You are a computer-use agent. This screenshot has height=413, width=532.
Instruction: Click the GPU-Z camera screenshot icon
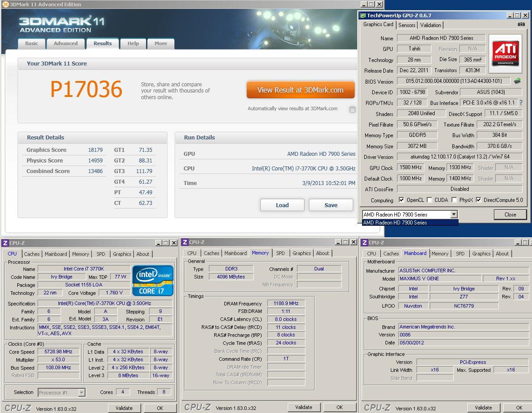coord(521,25)
